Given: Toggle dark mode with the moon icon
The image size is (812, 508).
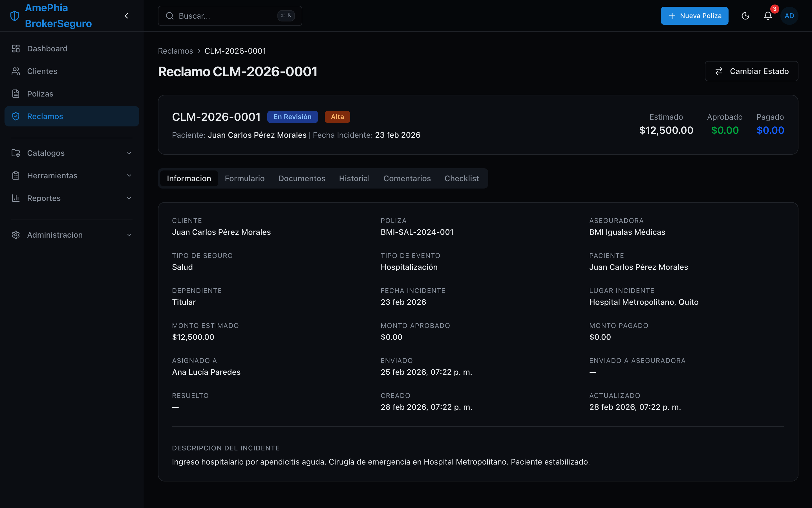Looking at the screenshot, I should [745, 16].
